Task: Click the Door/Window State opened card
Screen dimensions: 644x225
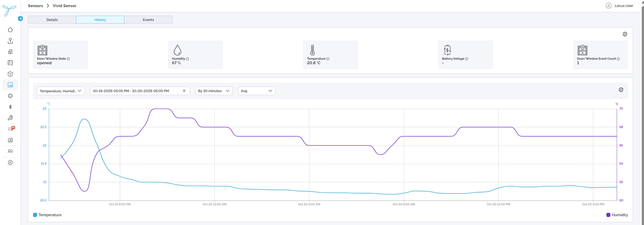Action: [x=60, y=54]
